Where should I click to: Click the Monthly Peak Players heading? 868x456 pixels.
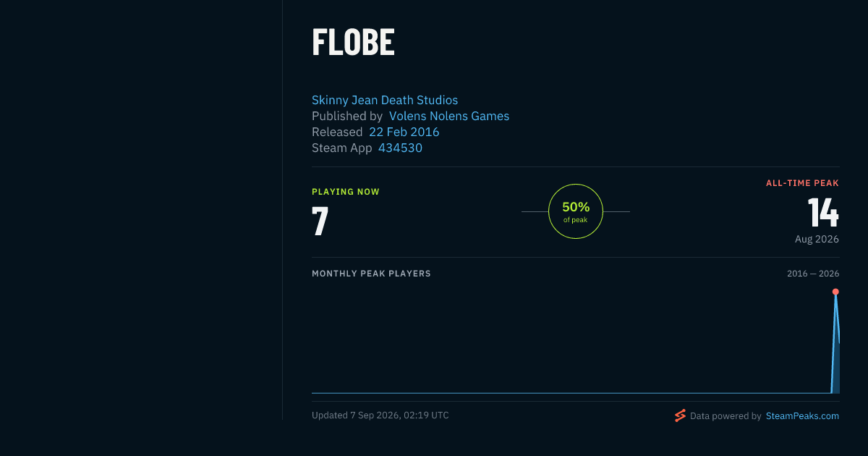371,274
